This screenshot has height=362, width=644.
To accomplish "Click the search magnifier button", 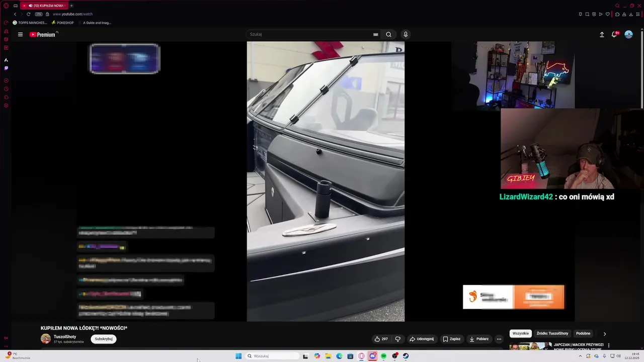I will coord(388,35).
